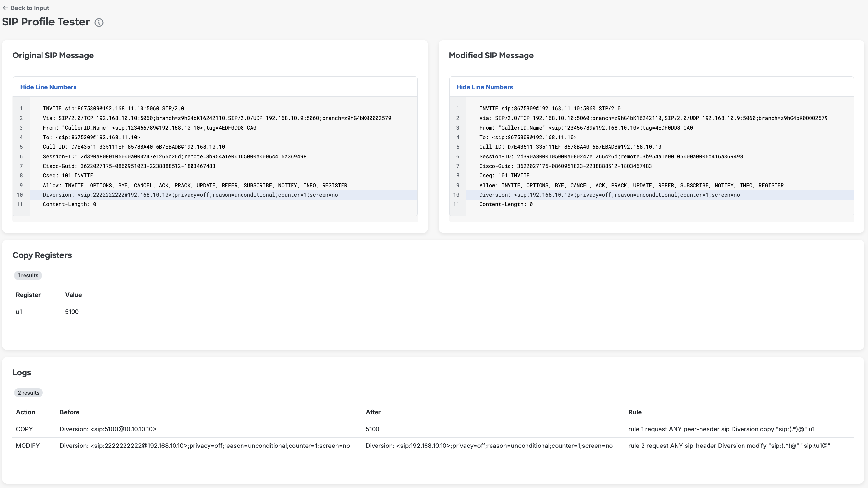Click the modified Session-ID header line
Screen dimensions: 868x488
[611, 156]
